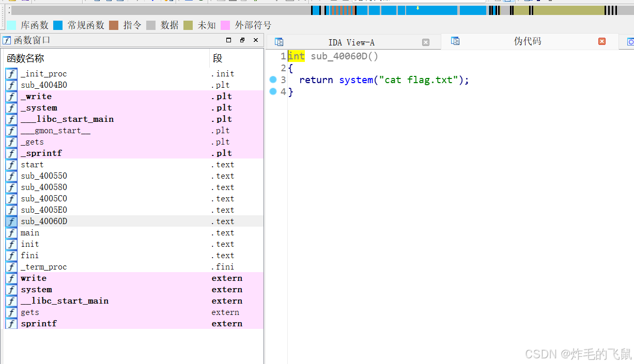
Task: Click the function icon beside start
Action: click(11, 164)
